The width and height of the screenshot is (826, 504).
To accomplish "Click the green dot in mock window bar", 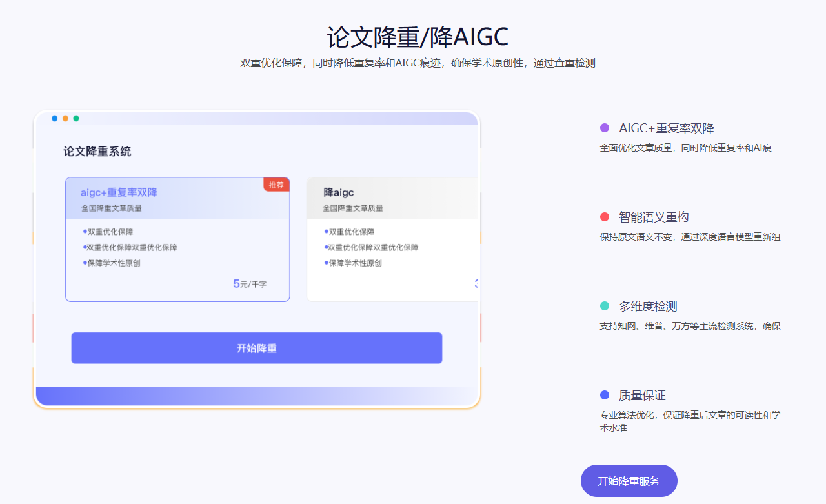I will pos(76,119).
